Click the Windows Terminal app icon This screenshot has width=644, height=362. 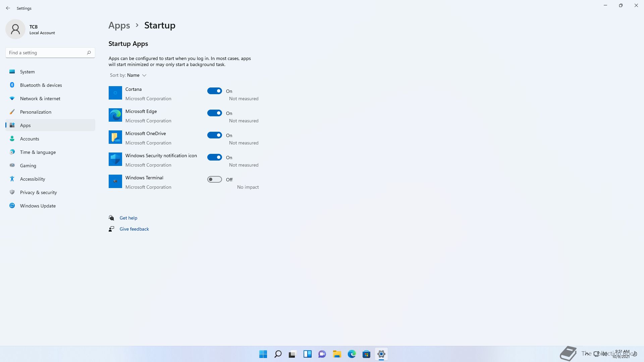click(x=115, y=181)
